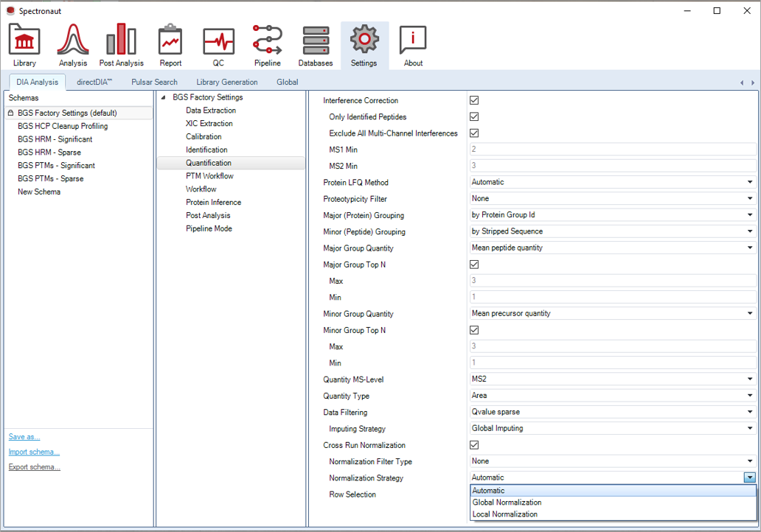This screenshot has width=761, height=532.
Task: Open the Report perspective
Action: point(170,45)
